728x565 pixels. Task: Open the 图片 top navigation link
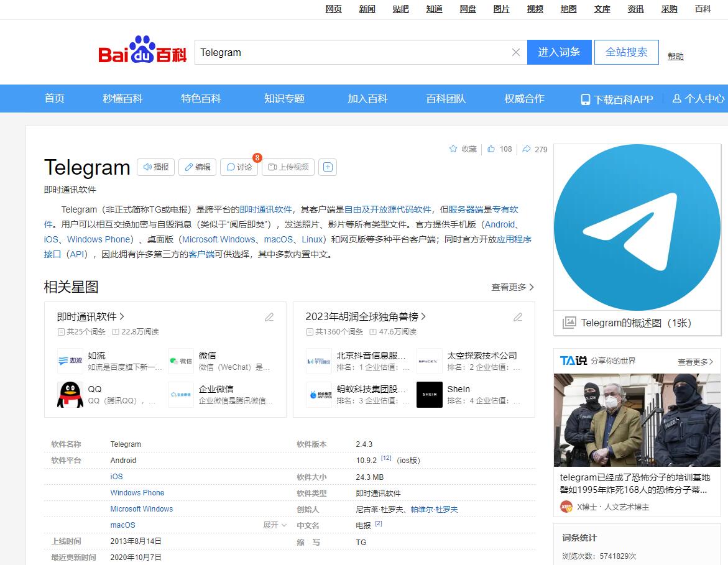pyautogui.click(x=501, y=9)
